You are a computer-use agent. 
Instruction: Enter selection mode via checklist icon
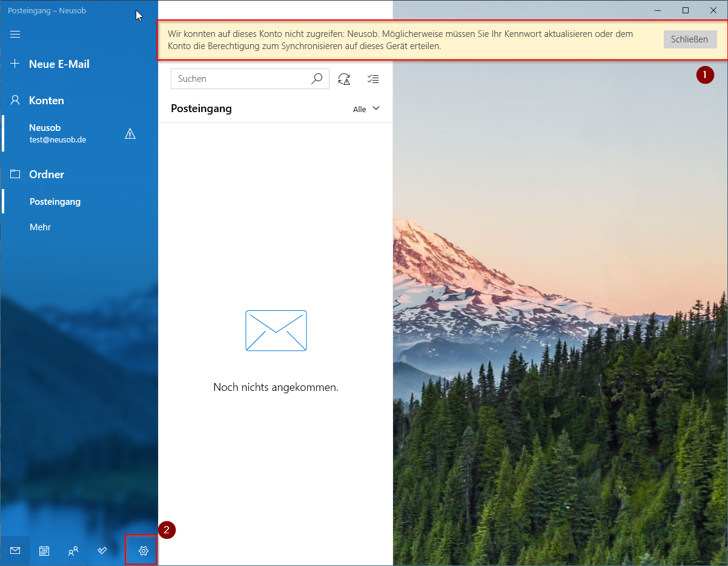click(373, 79)
